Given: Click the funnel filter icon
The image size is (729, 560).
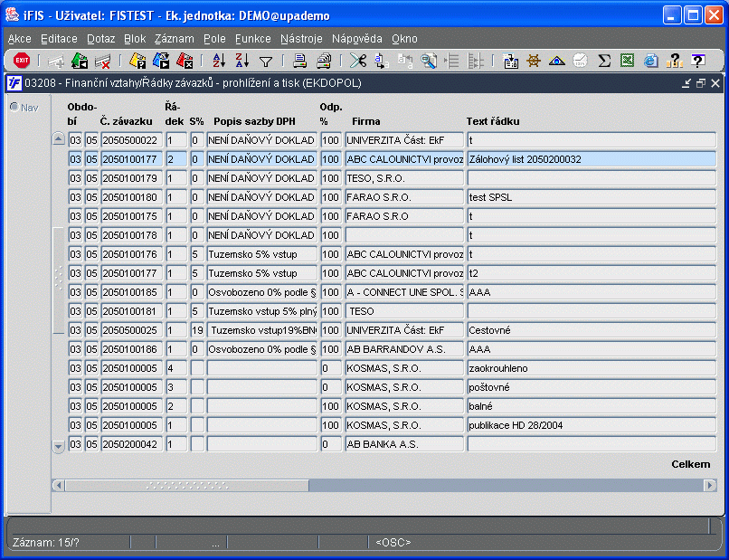Looking at the screenshot, I should (x=266, y=61).
